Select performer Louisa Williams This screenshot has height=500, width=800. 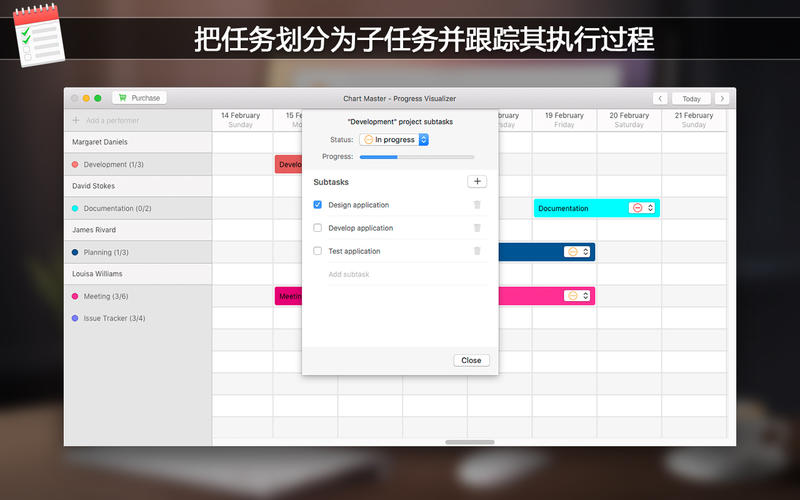point(138,273)
